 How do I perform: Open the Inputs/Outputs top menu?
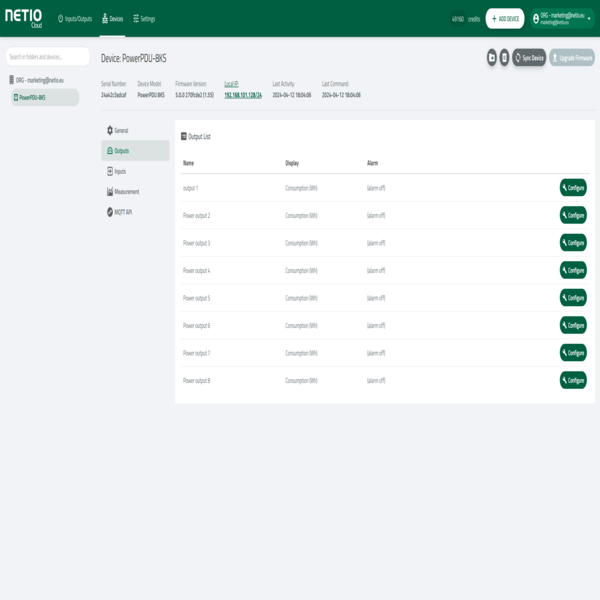(x=75, y=19)
